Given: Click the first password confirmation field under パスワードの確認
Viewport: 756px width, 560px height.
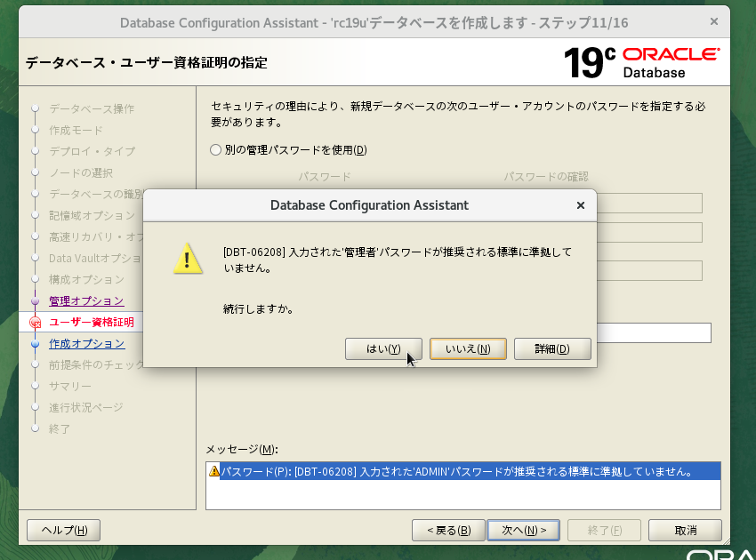Looking at the screenshot, I should tap(649, 203).
